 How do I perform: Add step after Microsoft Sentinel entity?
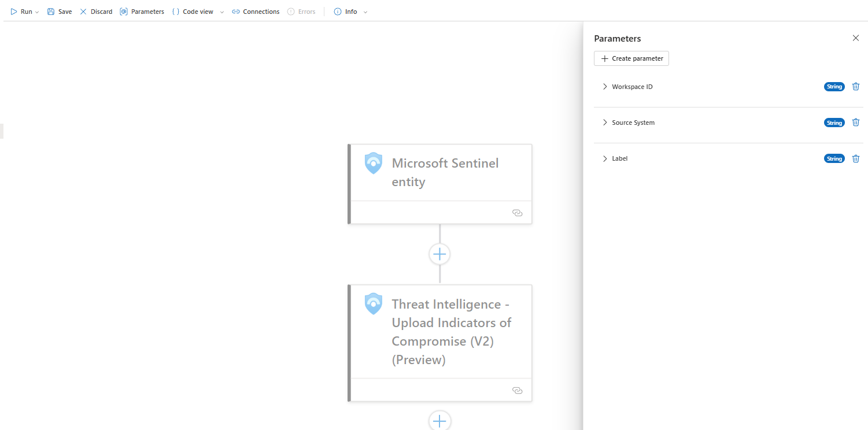pos(439,254)
